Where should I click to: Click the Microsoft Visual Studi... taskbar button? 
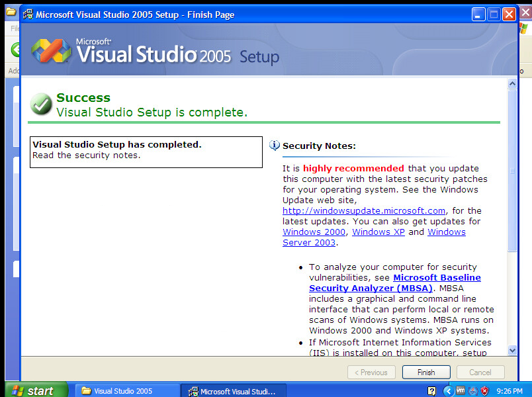pyautogui.click(x=234, y=391)
